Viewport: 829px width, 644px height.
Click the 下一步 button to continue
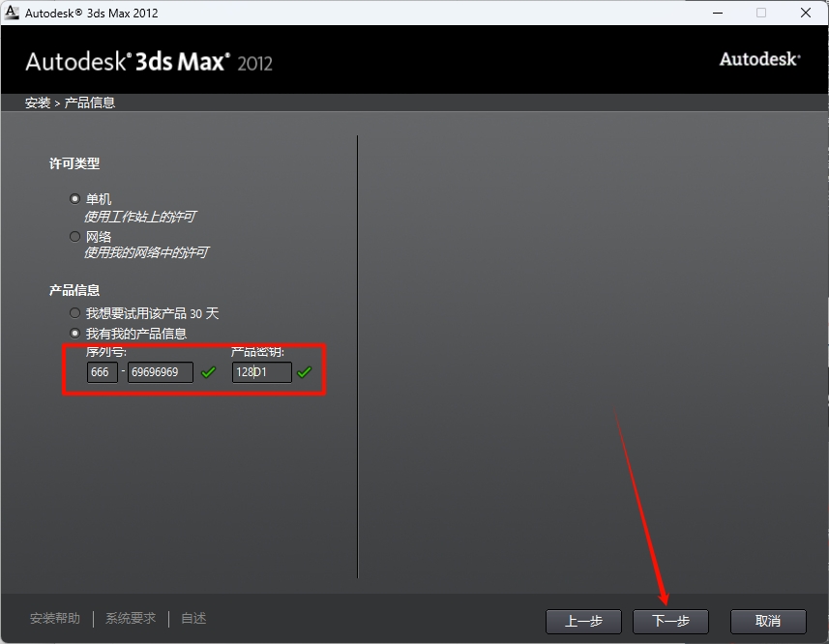[670, 622]
